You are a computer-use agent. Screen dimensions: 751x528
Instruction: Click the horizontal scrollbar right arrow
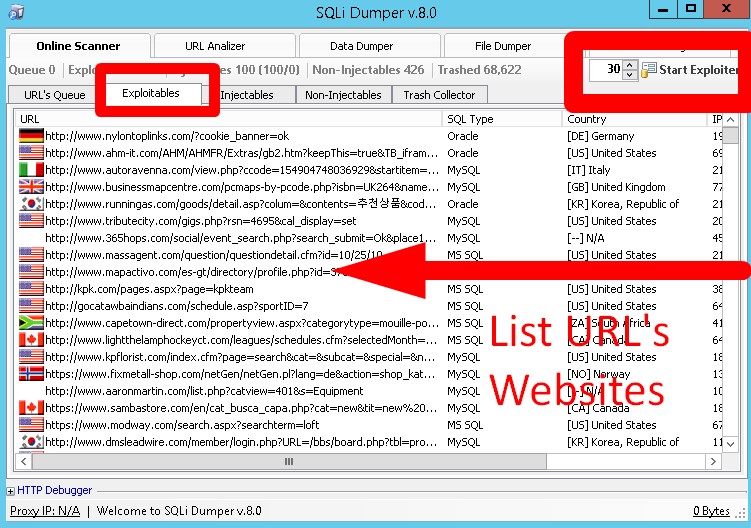pyautogui.click(x=713, y=461)
